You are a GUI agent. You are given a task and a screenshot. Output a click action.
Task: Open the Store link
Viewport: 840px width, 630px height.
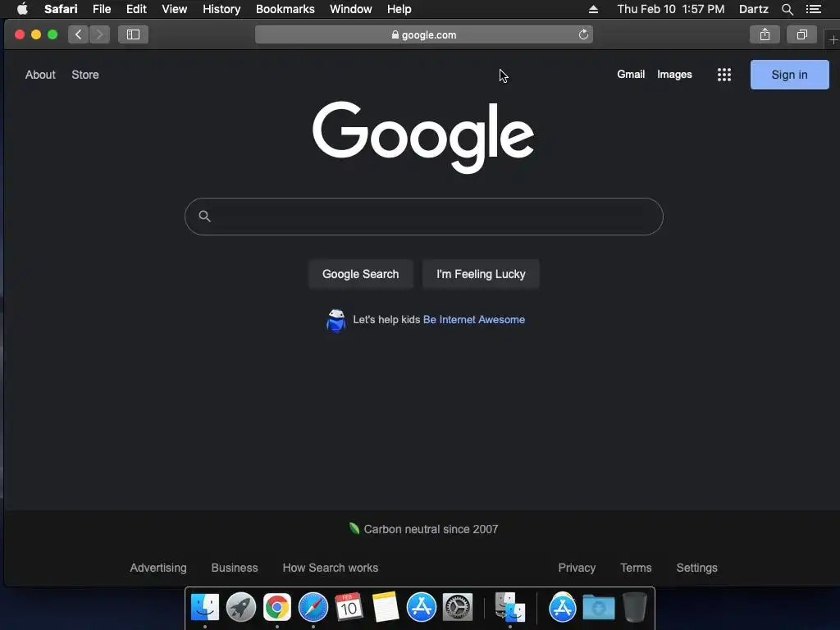click(x=85, y=75)
